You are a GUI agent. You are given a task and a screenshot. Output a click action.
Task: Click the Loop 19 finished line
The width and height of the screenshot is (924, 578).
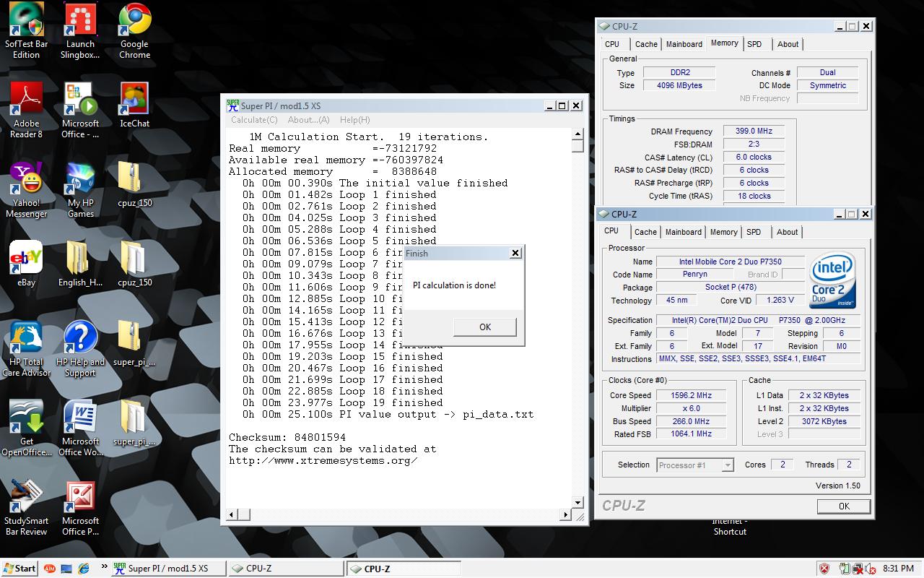(343, 402)
